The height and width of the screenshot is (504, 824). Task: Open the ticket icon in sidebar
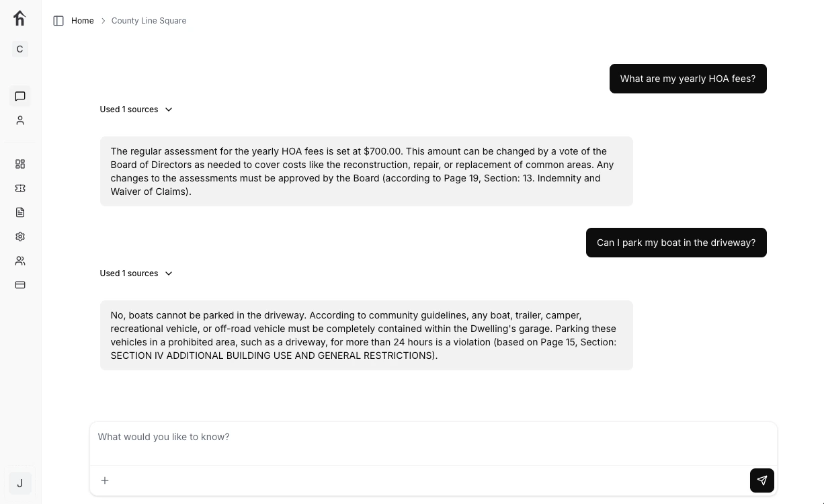coord(20,188)
